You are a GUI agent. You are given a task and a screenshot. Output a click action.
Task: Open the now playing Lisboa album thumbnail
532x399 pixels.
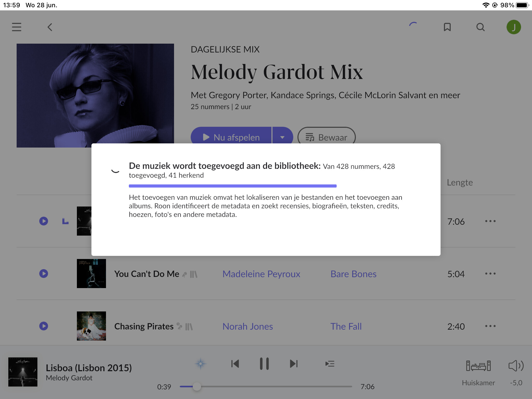pyautogui.click(x=23, y=372)
